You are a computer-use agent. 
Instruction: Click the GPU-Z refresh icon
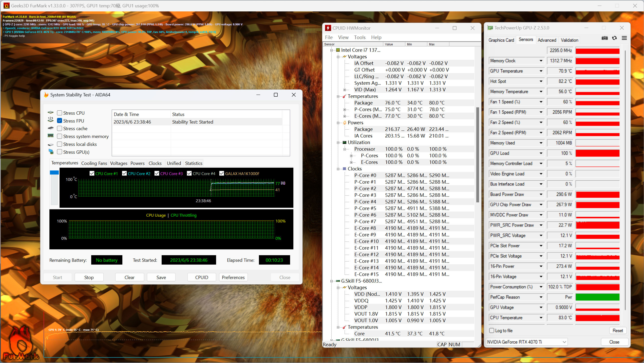click(614, 38)
